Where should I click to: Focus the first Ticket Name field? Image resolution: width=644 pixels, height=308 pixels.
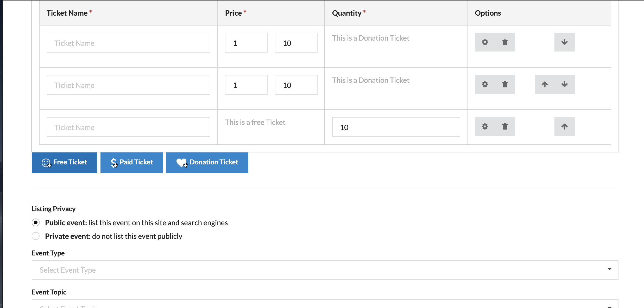click(129, 43)
